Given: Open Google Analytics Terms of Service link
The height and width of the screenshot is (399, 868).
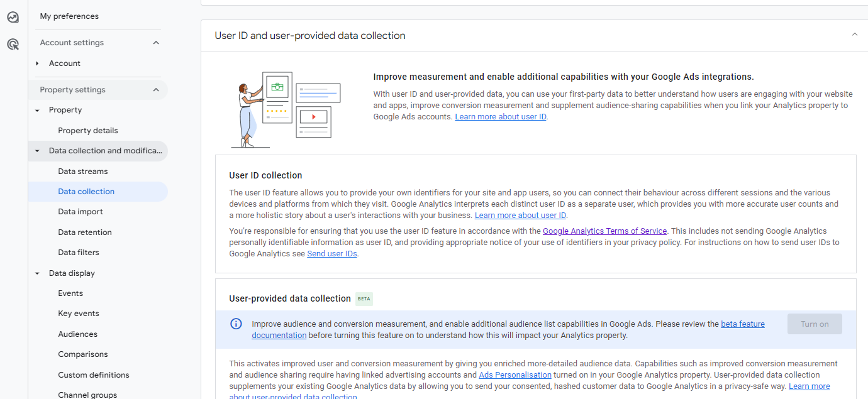Looking at the screenshot, I should [604, 231].
